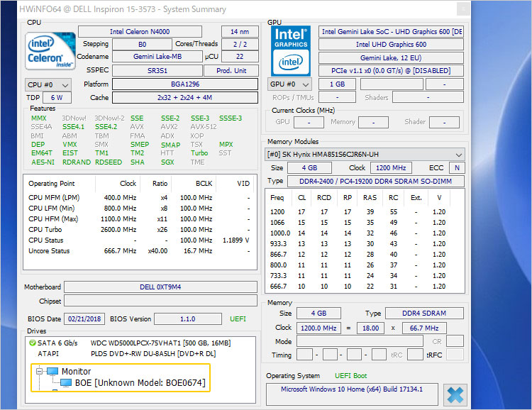Click the ECC N field
Screen dimensions: 532x410
tap(457, 167)
